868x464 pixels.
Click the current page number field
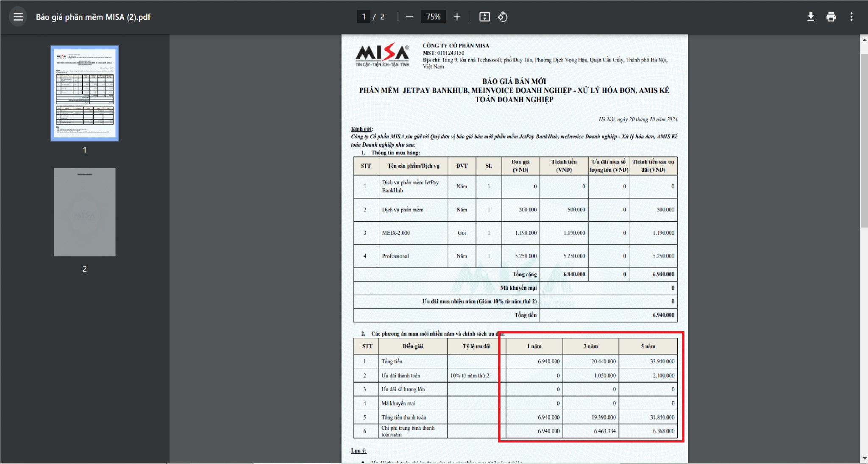[364, 17]
